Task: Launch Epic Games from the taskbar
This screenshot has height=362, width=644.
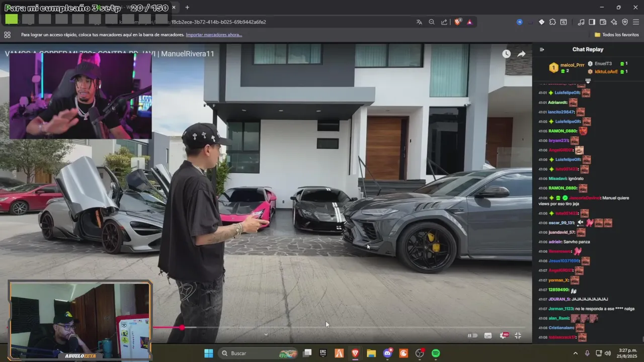Action: click(323, 353)
